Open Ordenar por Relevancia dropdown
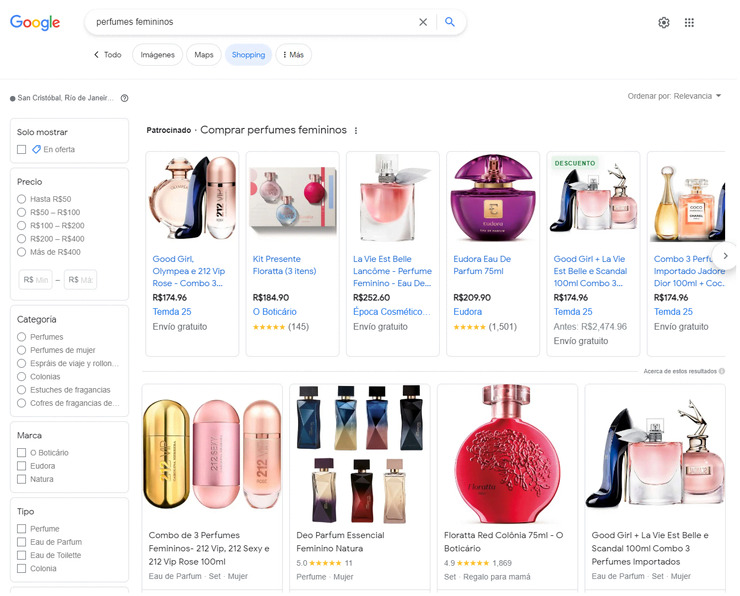The height and width of the screenshot is (596, 740). pos(674,96)
